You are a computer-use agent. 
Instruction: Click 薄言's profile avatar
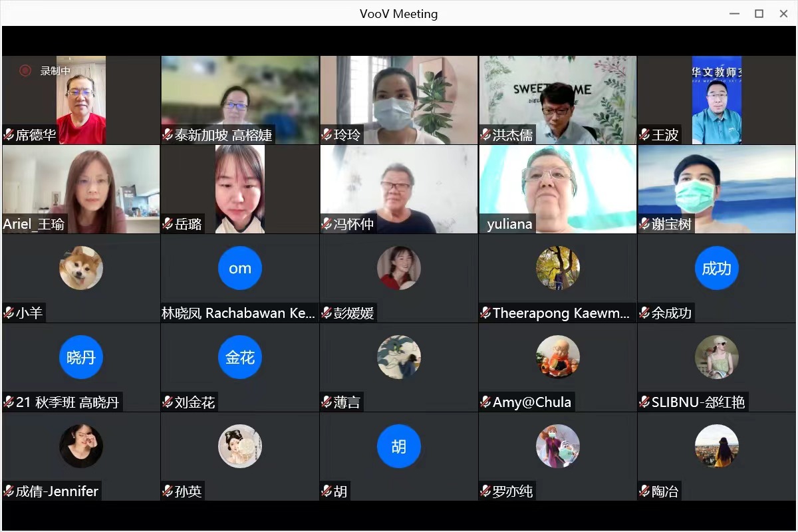[399, 357]
